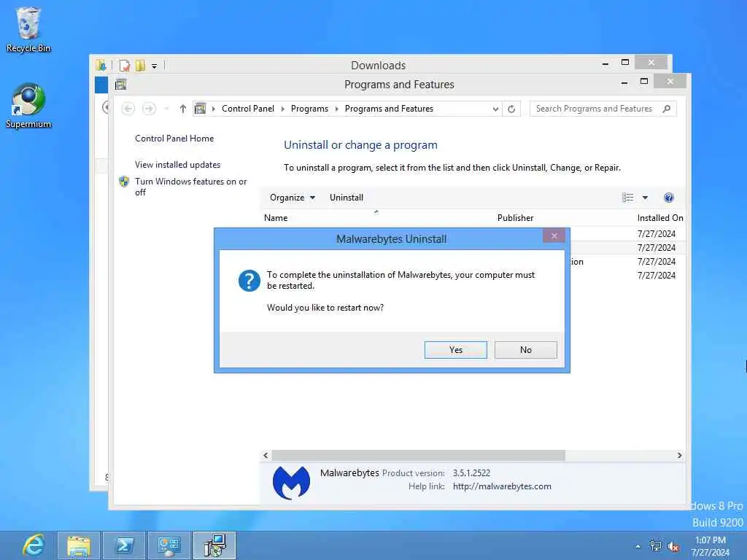The height and width of the screenshot is (560, 747).
Task: Click Yes to restart now
Action: (x=455, y=349)
